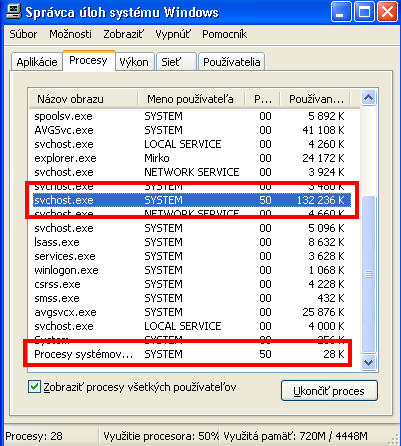Click the process list vertical scrollbar thumb

pyautogui.click(x=369, y=274)
